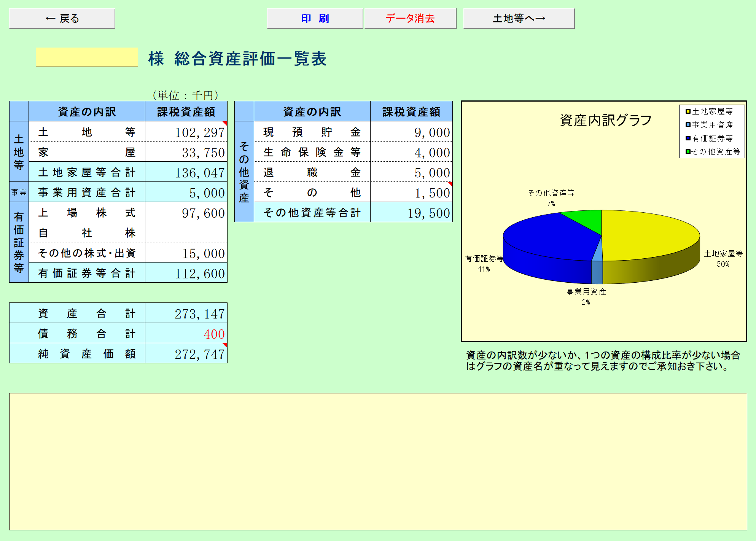Screen dimensions: 756x541
Task: Go to 土地等へ next page button
Action: click(519, 18)
